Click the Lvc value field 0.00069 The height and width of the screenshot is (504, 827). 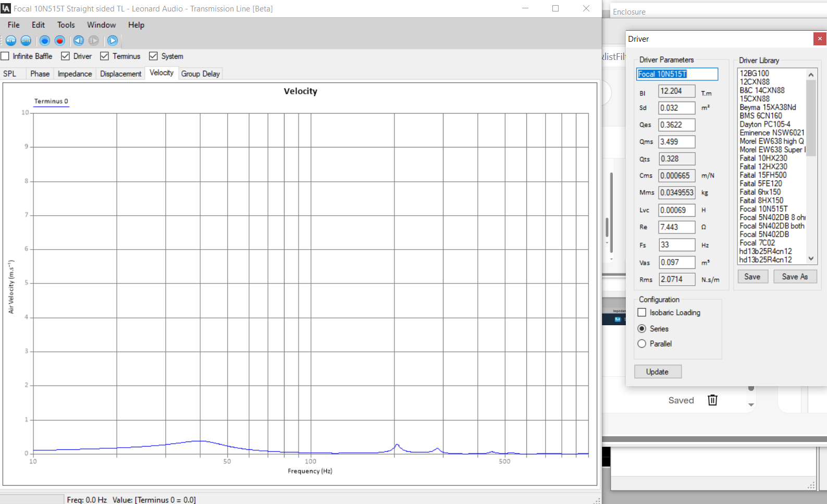pyautogui.click(x=676, y=210)
